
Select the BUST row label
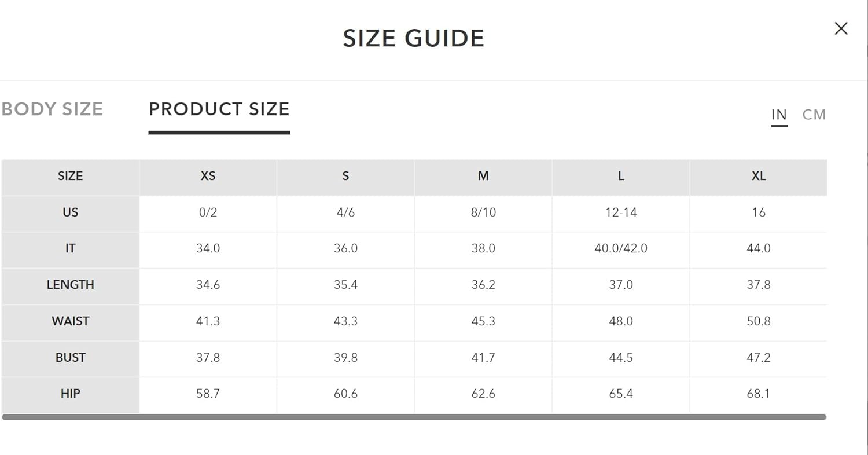click(70, 358)
